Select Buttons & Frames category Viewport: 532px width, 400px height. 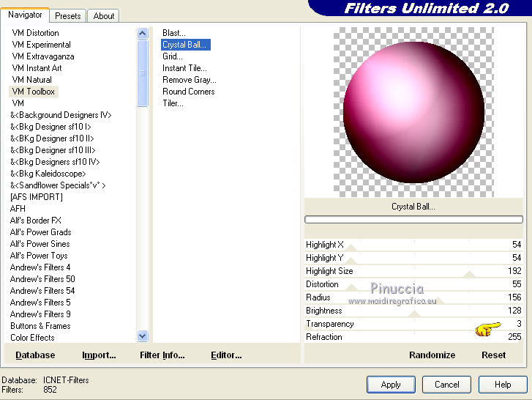[x=40, y=326]
